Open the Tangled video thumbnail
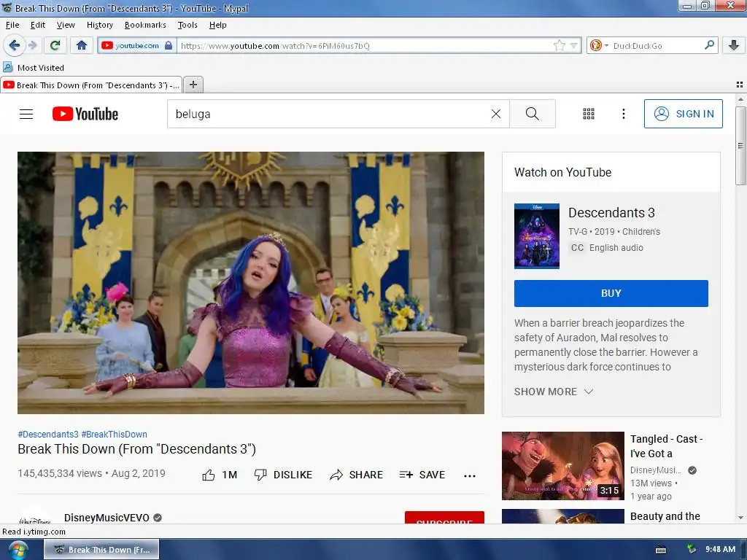Viewport: 747px width, 560px height. [x=562, y=466]
